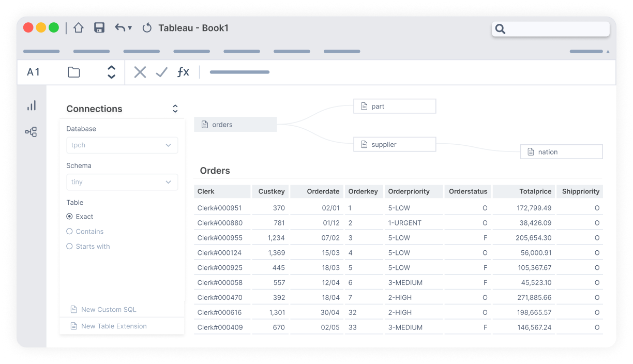
Task: Select the Starts with radio option
Action: pos(70,247)
